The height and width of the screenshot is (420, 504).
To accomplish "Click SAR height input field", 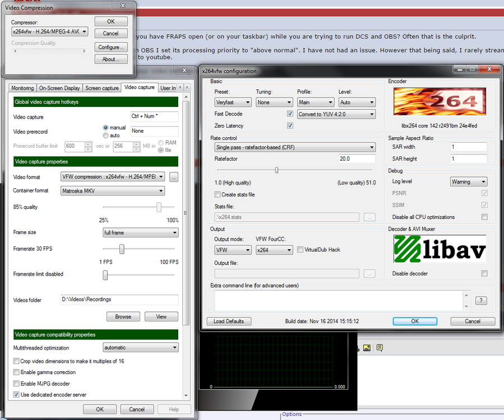I will coord(469,158).
